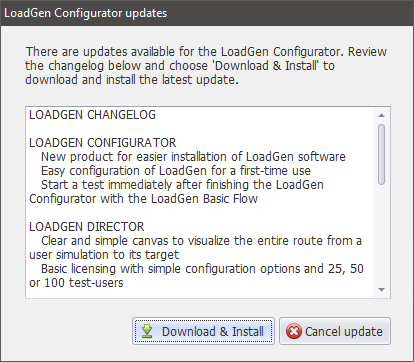The height and width of the screenshot is (362, 414).
Task: Click 'Configurator with the LoadGen Basic Flow' line
Action: (x=143, y=199)
